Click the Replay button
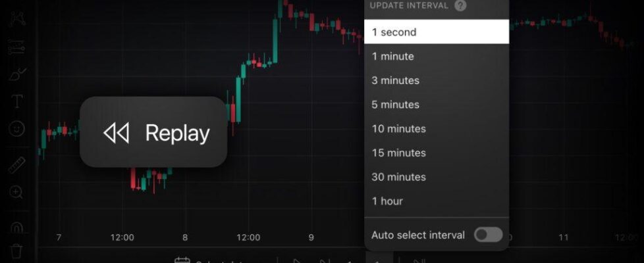644x263 pixels. (x=153, y=133)
